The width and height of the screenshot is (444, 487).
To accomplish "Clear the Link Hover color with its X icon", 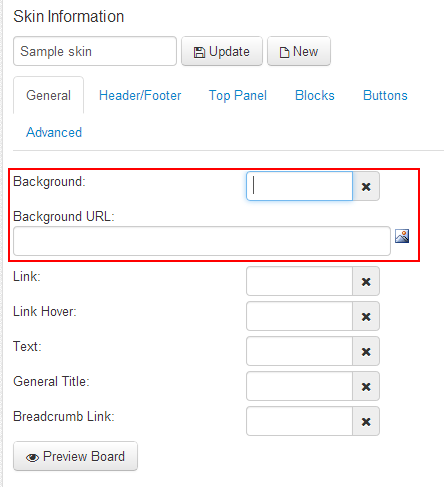I will (366, 316).
